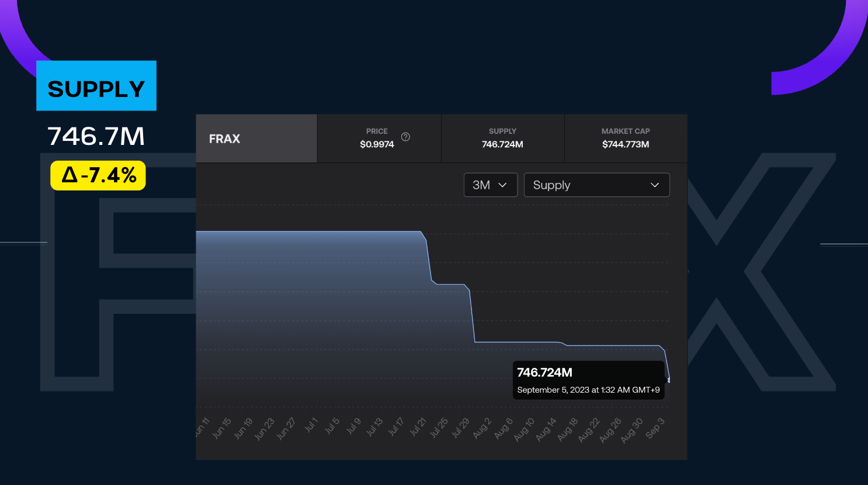Click the 746.724M chart tooltip
This screenshot has height=485, width=868.
point(588,380)
